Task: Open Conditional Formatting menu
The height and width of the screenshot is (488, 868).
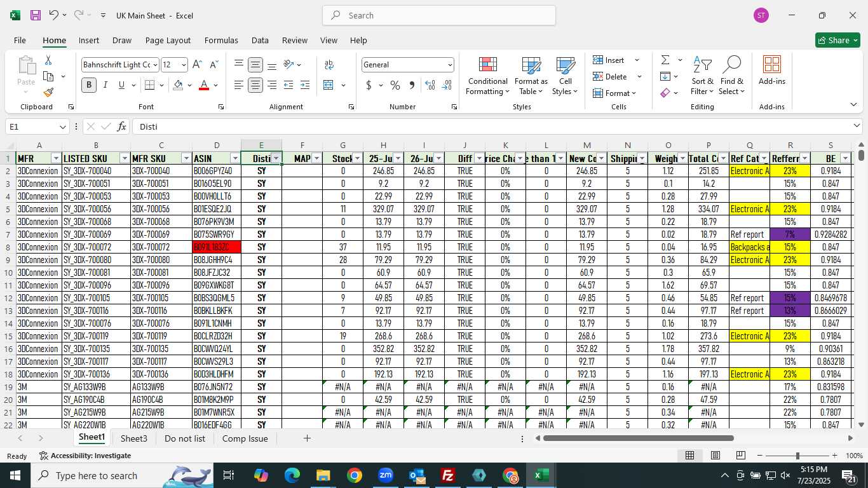Action: (487, 76)
